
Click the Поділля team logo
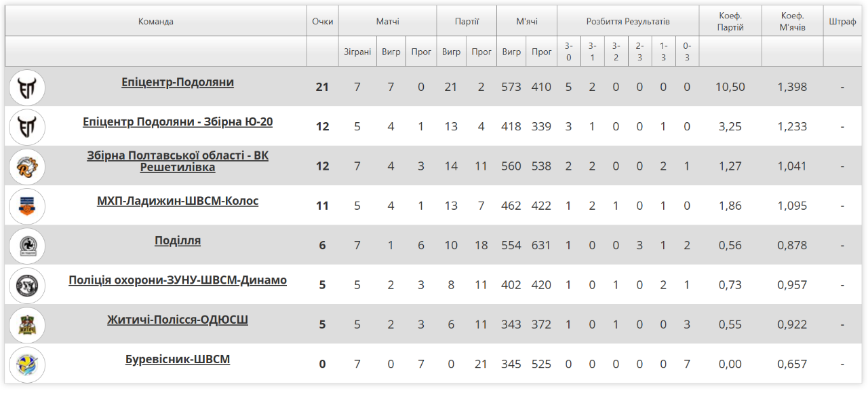click(x=27, y=245)
